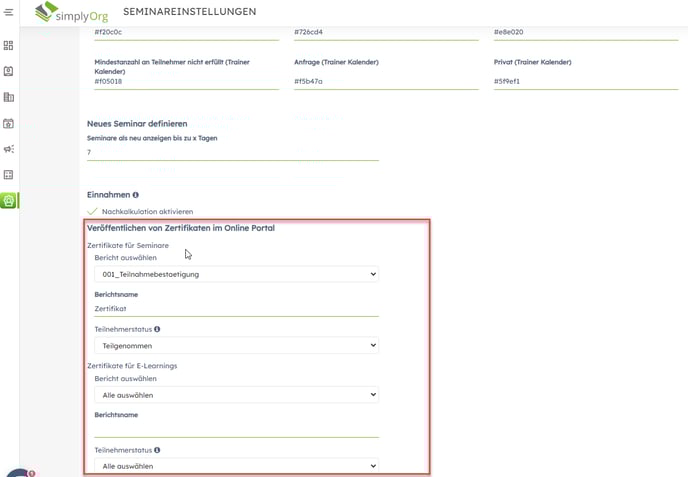Image resolution: width=688 pixels, height=477 pixels.
Task: Open the 001_Teilnahmebestaetigung report dropdown
Action: (x=236, y=274)
